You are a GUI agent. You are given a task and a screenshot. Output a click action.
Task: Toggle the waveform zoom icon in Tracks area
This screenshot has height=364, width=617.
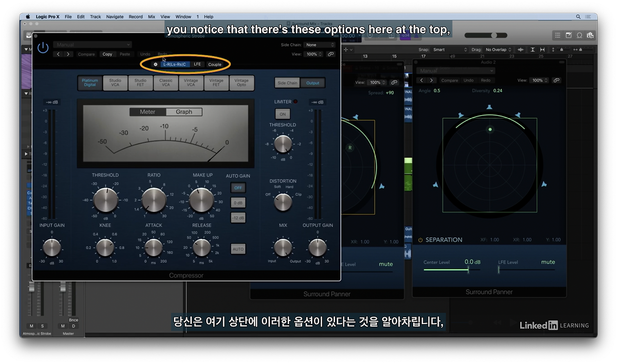(521, 50)
